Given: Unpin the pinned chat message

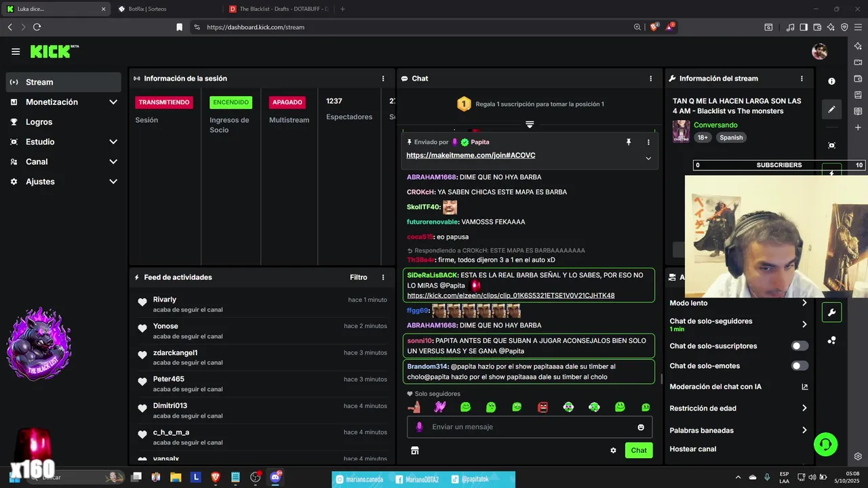Looking at the screenshot, I should pos(629,142).
